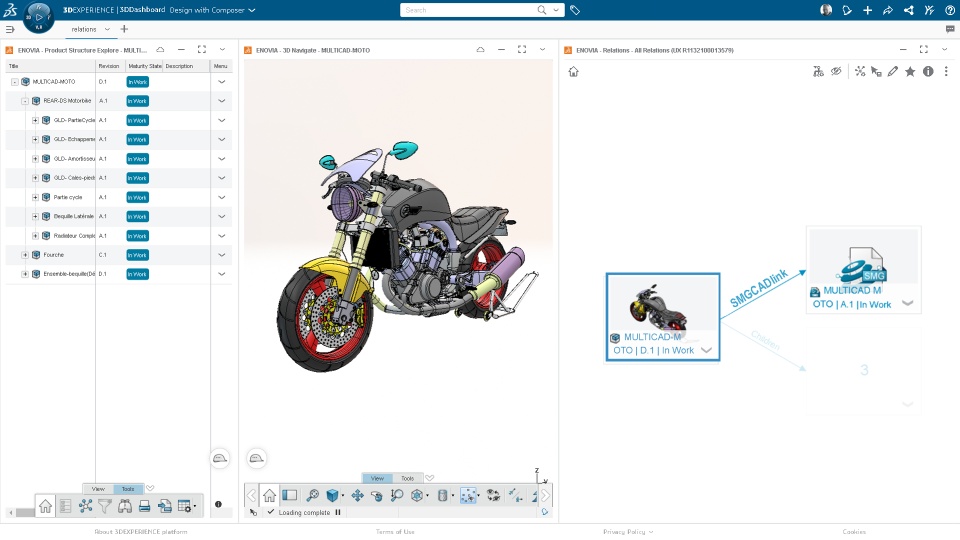
Task: Click the binoculars find icon
Action: coord(125,506)
